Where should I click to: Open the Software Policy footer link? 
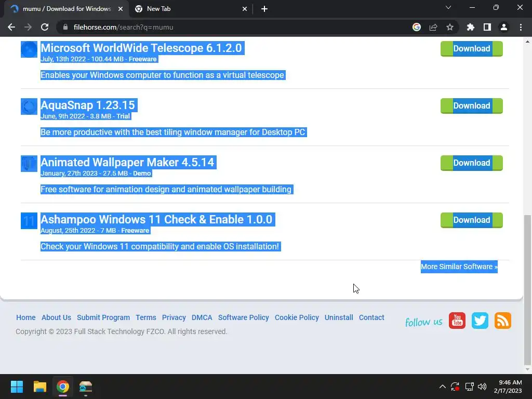(243, 317)
